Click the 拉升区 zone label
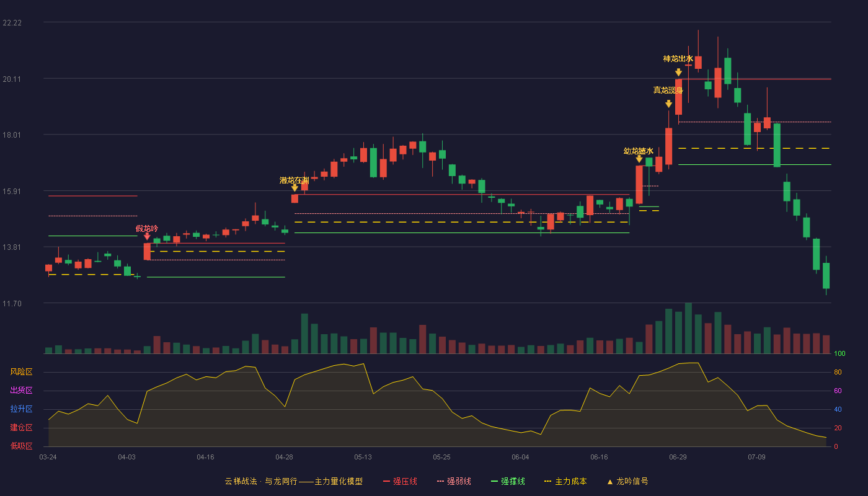 point(21,409)
